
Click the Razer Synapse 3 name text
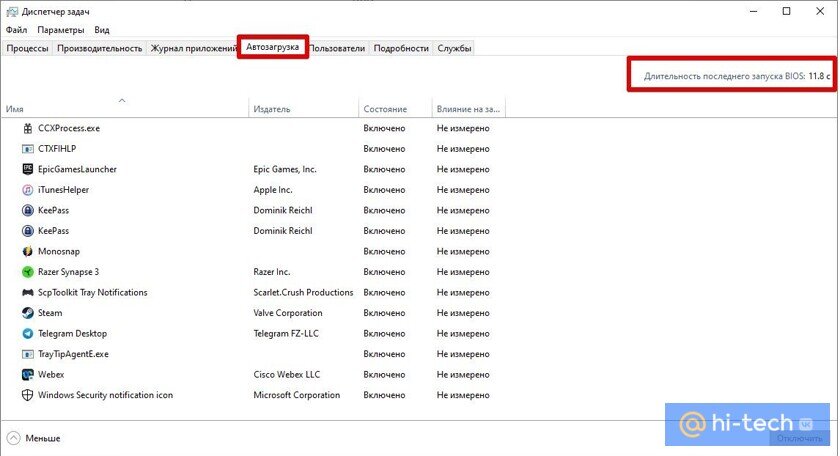pos(69,272)
